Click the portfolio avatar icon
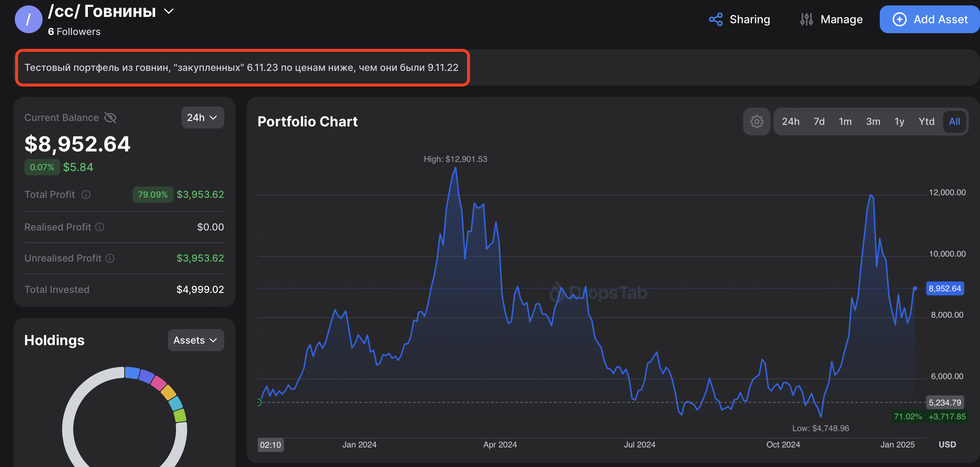Viewport: 980px width, 467px height. tap(29, 19)
